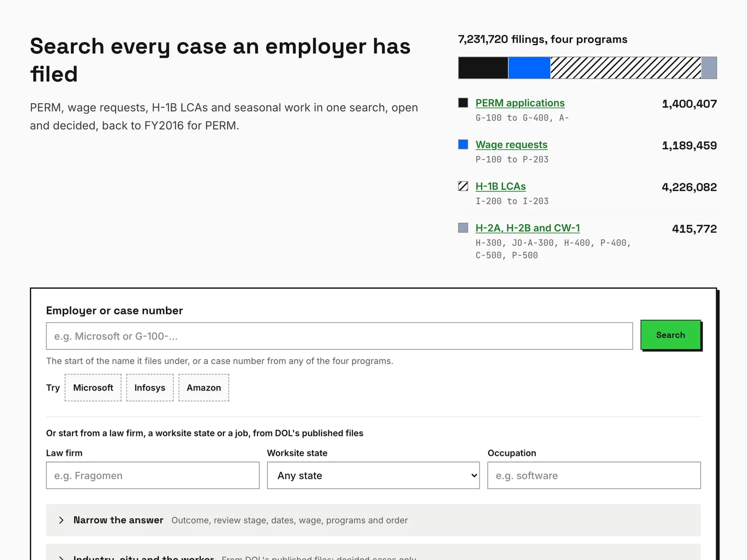The width and height of the screenshot is (747, 560).
Task: Click the green Search button
Action: [670, 335]
